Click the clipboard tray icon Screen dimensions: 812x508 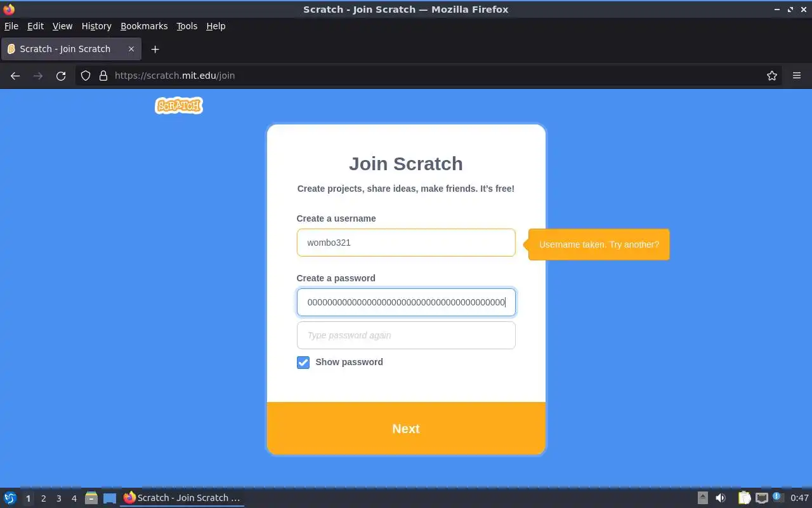(744, 498)
